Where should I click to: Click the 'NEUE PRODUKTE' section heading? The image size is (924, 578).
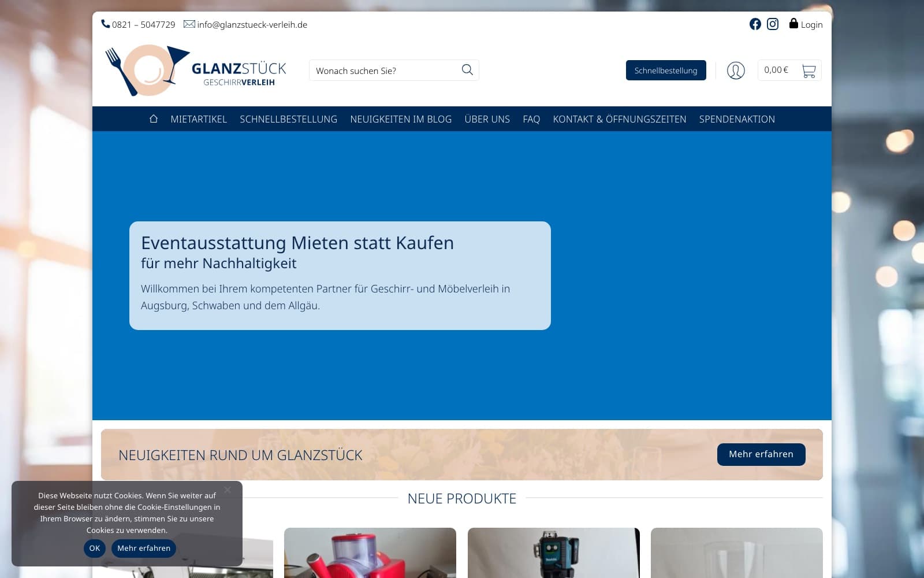[x=462, y=498]
